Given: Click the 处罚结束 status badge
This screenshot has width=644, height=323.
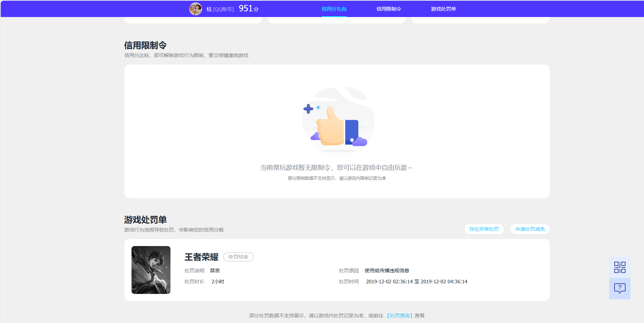Looking at the screenshot, I should [238, 257].
